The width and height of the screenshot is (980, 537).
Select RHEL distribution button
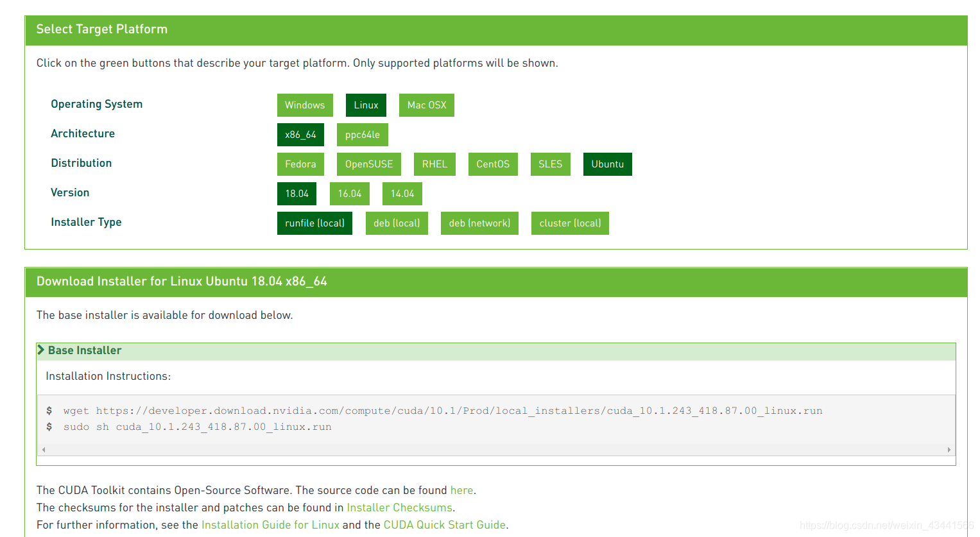[x=434, y=164]
